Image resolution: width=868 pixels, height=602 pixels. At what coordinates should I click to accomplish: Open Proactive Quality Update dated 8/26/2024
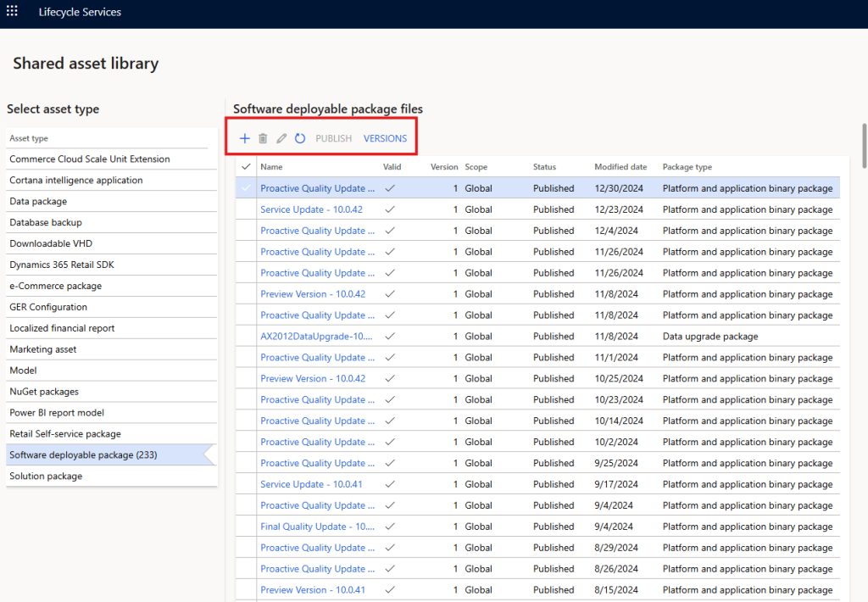[x=318, y=569]
